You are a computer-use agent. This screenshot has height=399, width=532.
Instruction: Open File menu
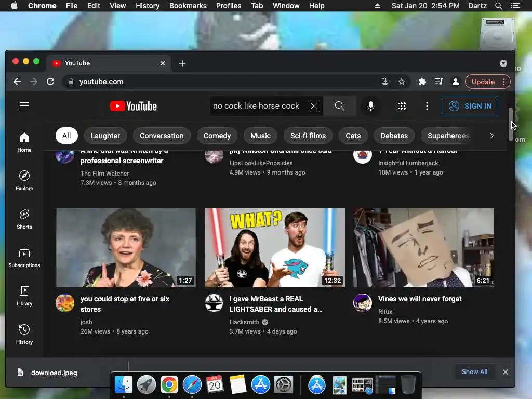(72, 6)
